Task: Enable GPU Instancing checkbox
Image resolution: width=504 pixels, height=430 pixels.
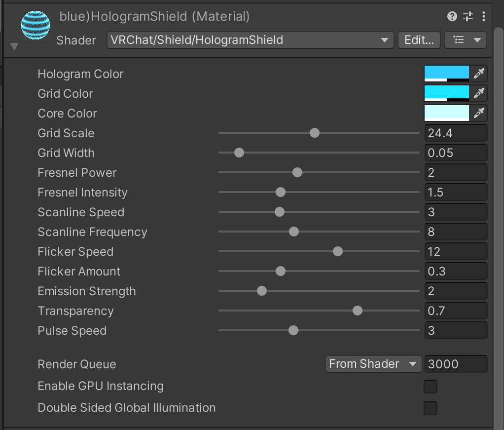Action: 431,386
